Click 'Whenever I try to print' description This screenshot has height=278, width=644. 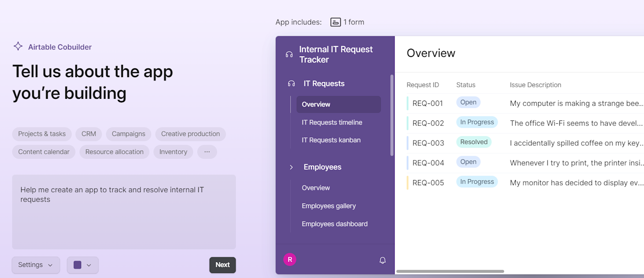[x=577, y=163]
